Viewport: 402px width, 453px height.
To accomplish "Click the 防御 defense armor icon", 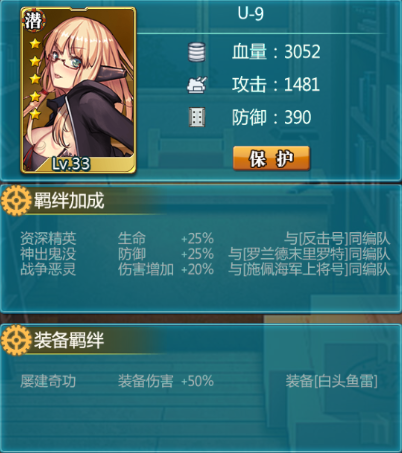I will tap(197, 117).
